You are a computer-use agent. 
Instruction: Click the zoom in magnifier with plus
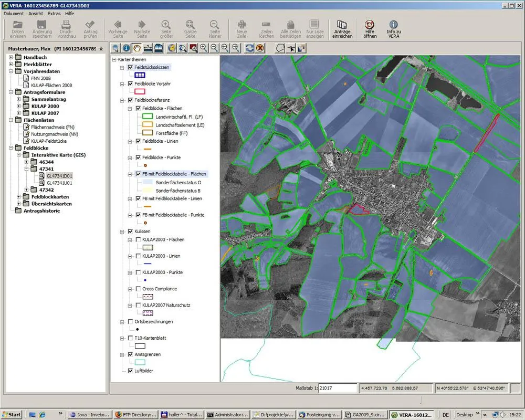coord(204,48)
